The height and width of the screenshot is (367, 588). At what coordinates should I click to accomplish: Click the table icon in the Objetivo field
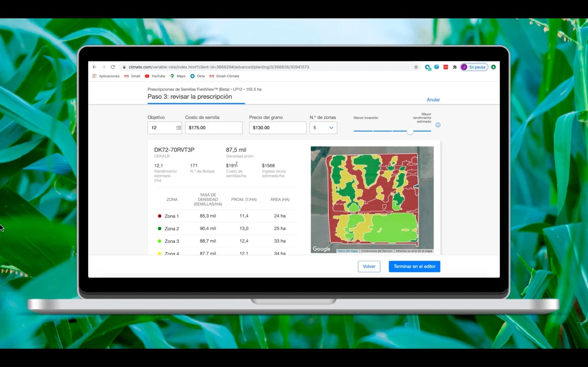click(178, 128)
